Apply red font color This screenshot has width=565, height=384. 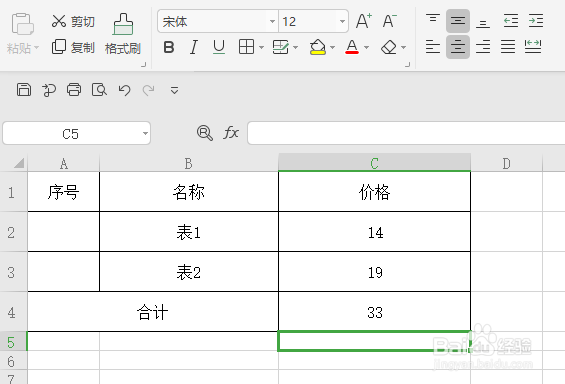[352, 47]
